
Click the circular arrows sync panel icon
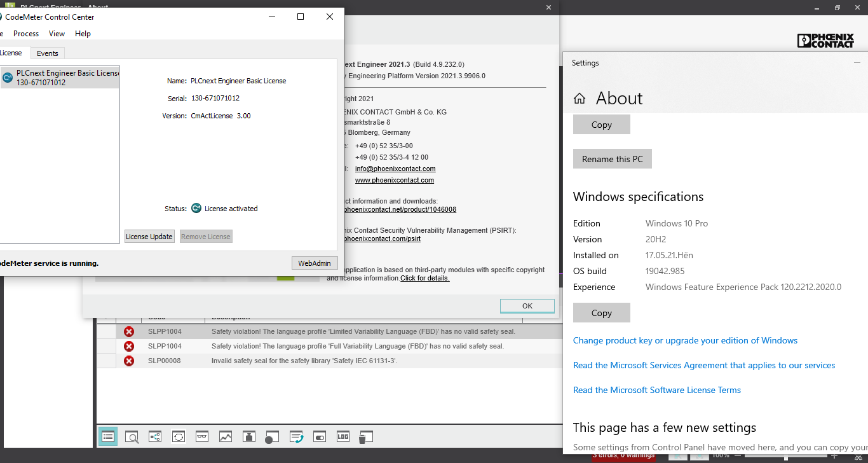[x=179, y=437]
